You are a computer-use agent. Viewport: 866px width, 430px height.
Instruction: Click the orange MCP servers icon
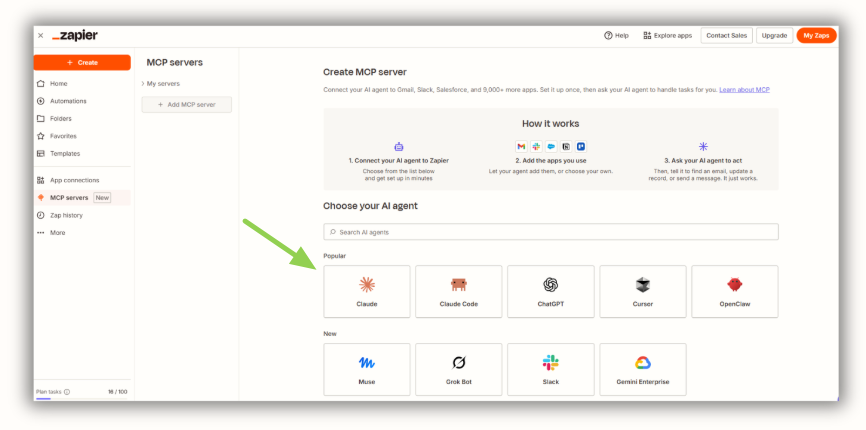click(x=40, y=198)
